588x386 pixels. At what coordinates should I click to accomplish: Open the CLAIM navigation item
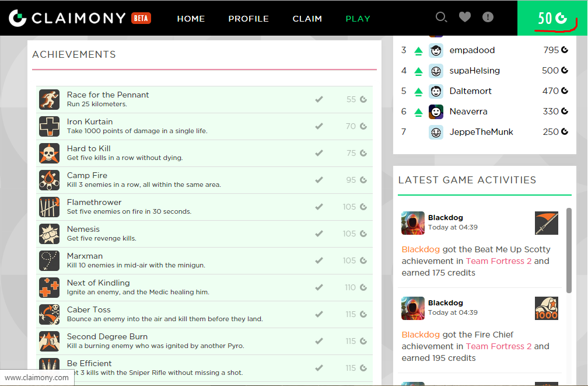click(x=307, y=19)
